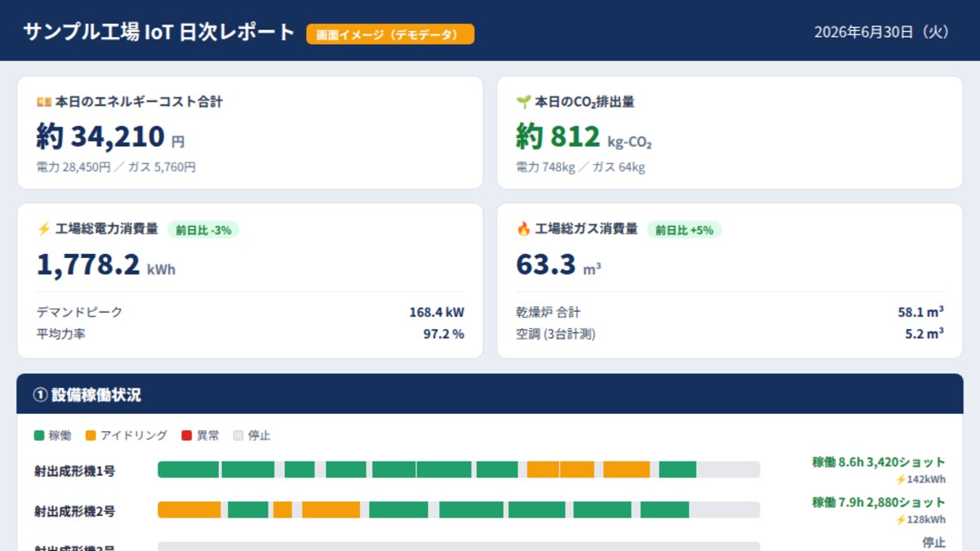The image size is (980, 551).
Task: Click the orange アイドリング legend swatch
Action: click(x=90, y=436)
